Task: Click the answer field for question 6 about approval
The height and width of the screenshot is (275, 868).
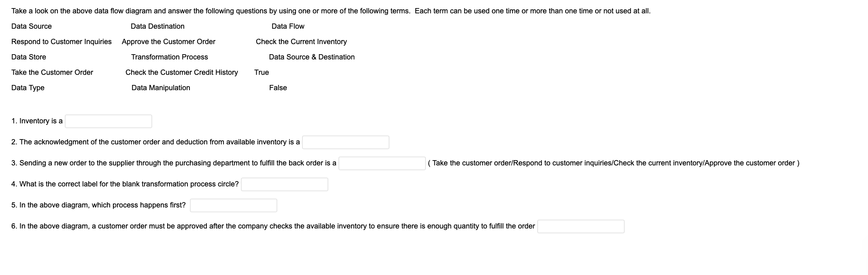Action: [581, 226]
